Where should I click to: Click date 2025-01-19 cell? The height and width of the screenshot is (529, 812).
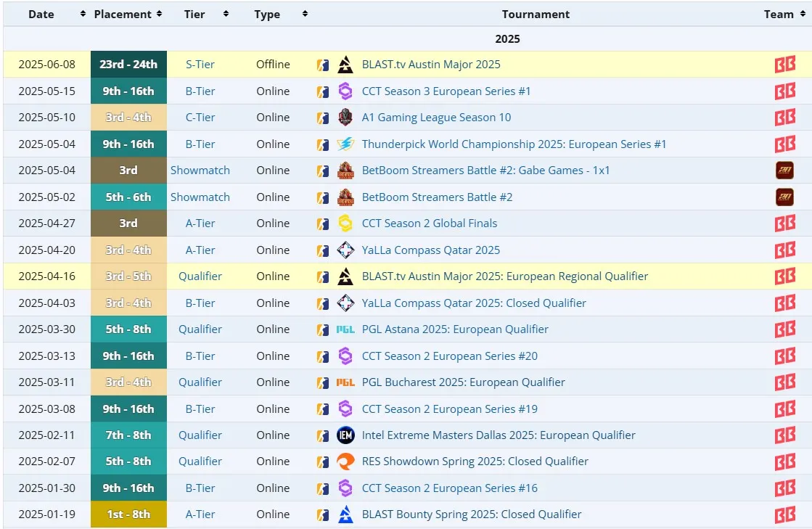coord(47,514)
